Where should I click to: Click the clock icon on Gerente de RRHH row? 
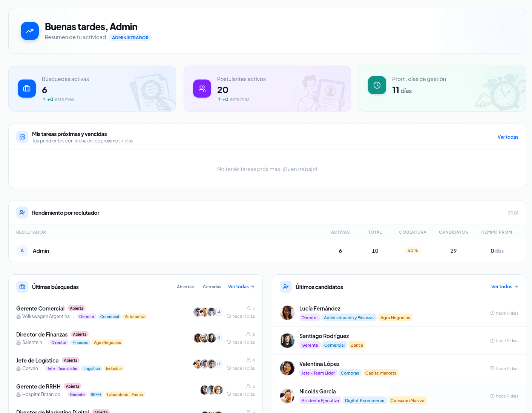click(x=229, y=394)
